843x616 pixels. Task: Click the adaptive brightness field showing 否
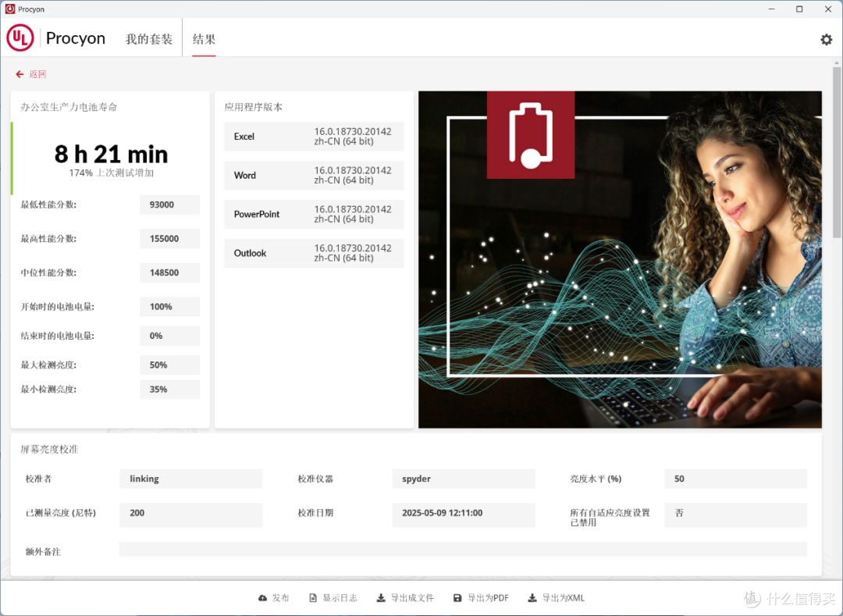[x=735, y=515]
